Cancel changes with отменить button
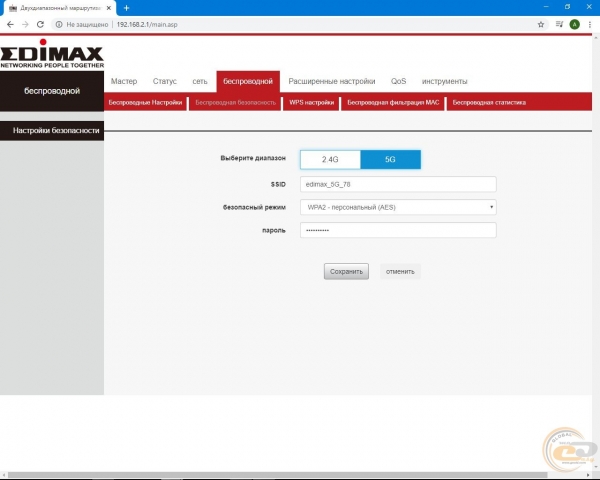600x480 pixels. coord(400,271)
